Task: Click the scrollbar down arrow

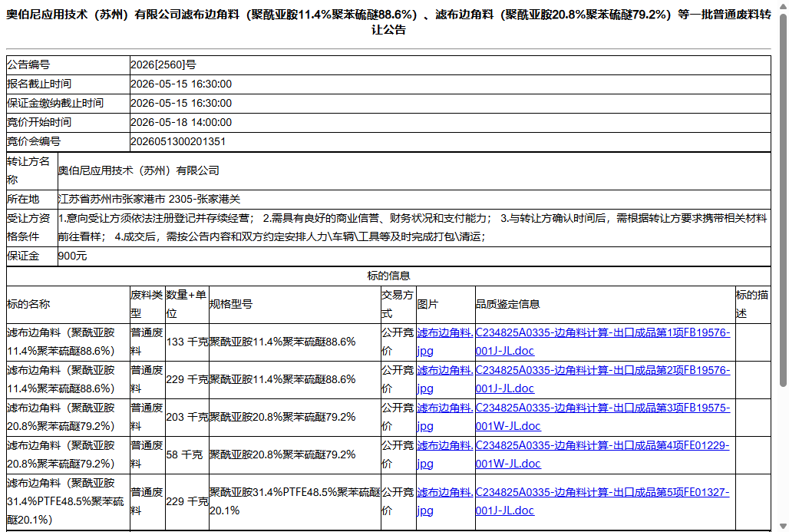Action: [783, 527]
